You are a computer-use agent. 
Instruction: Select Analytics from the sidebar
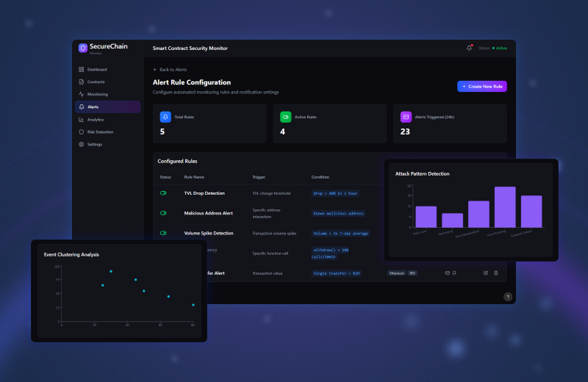(96, 119)
